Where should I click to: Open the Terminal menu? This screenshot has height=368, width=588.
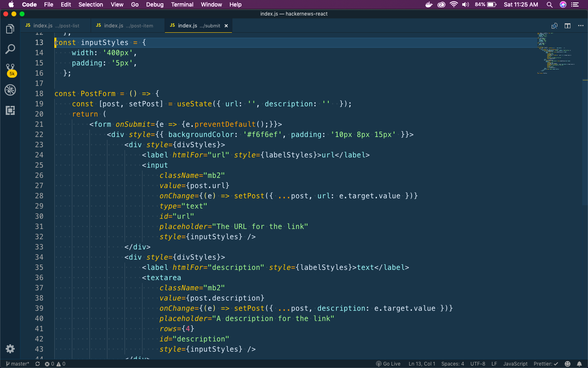(182, 4)
